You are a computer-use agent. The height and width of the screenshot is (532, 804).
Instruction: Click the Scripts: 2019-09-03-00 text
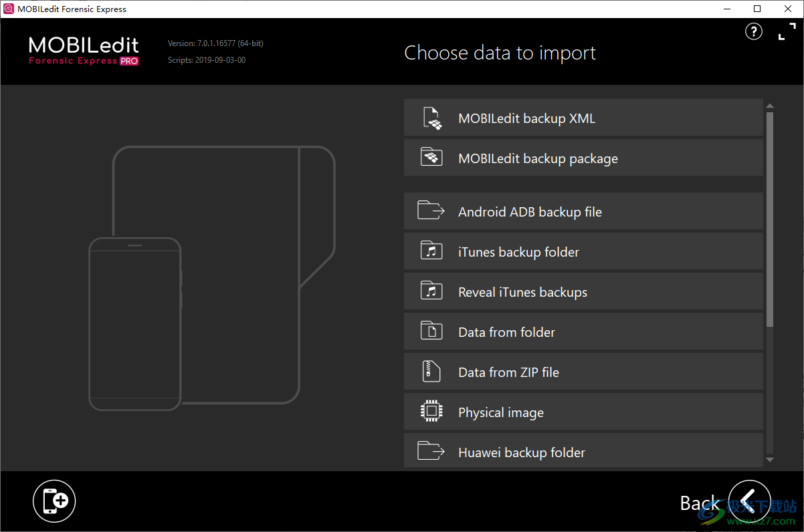(207, 60)
